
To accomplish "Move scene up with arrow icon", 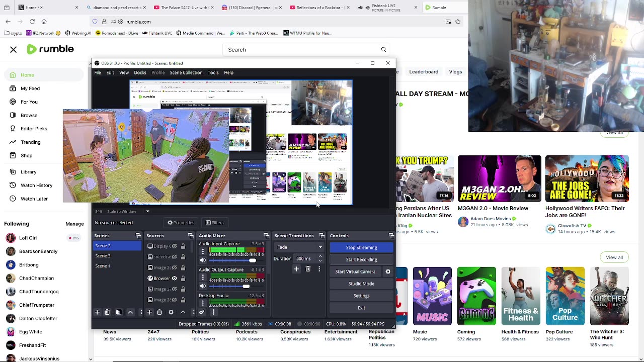I will (x=130, y=312).
